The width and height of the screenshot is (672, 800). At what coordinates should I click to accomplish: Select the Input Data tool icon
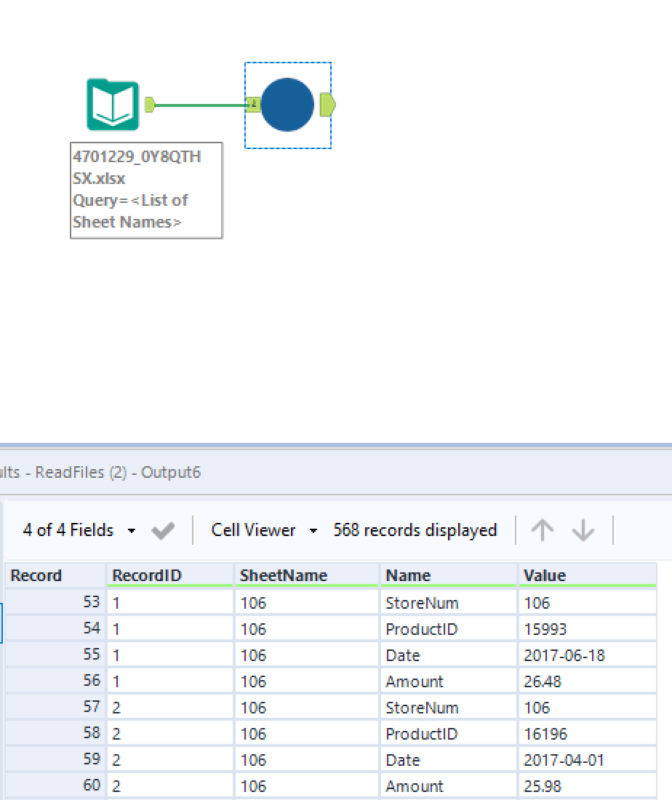tap(112, 105)
